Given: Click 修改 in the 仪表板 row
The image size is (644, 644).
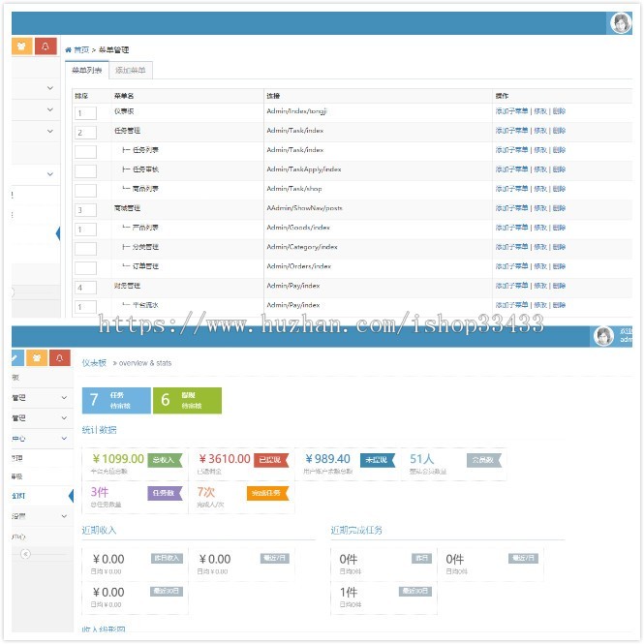Looking at the screenshot, I should (x=540, y=111).
